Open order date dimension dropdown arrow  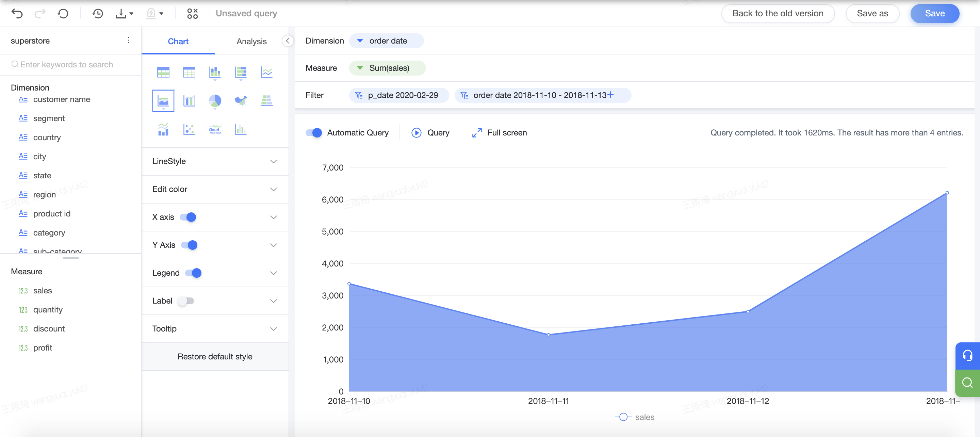tap(360, 41)
